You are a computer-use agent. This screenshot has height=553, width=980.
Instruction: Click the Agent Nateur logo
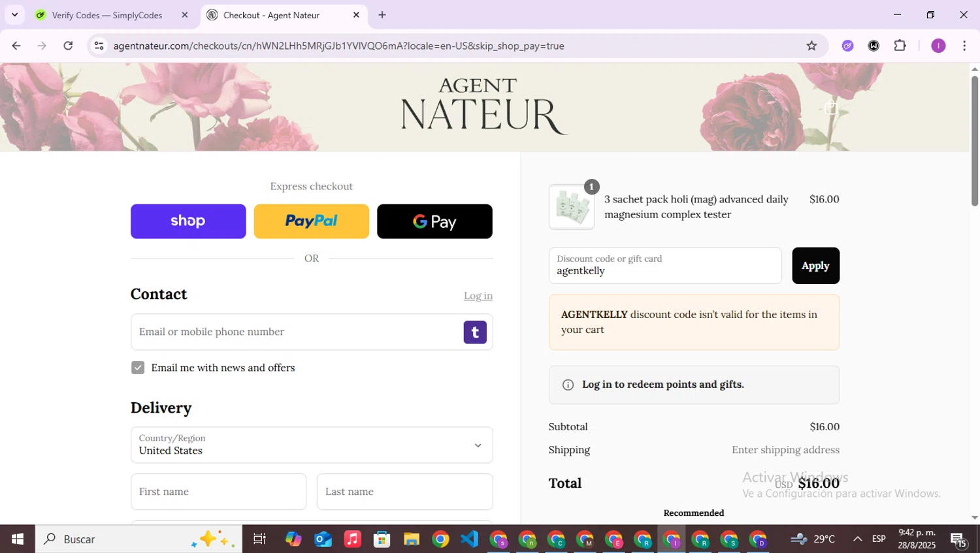click(483, 106)
